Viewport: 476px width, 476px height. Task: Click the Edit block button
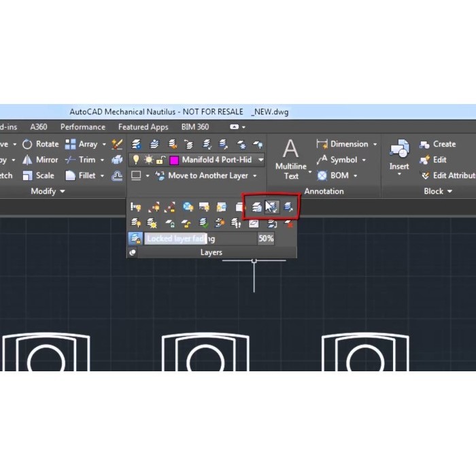click(433, 160)
